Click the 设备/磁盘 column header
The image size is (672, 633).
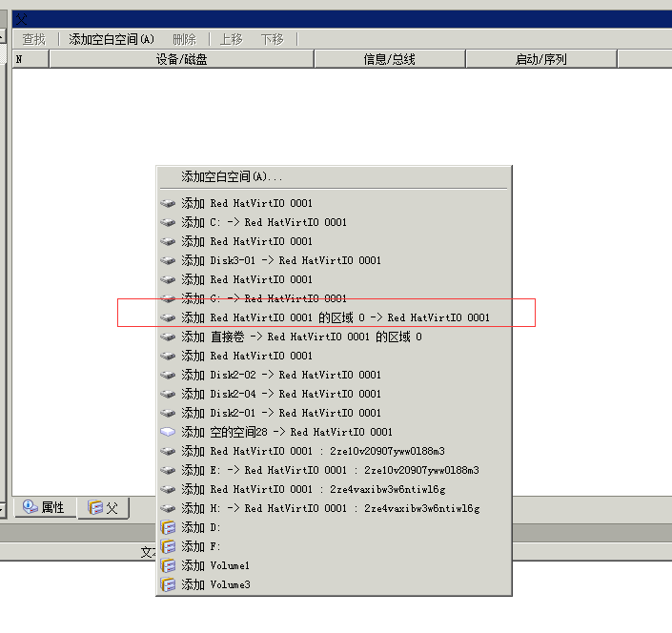tap(181, 59)
